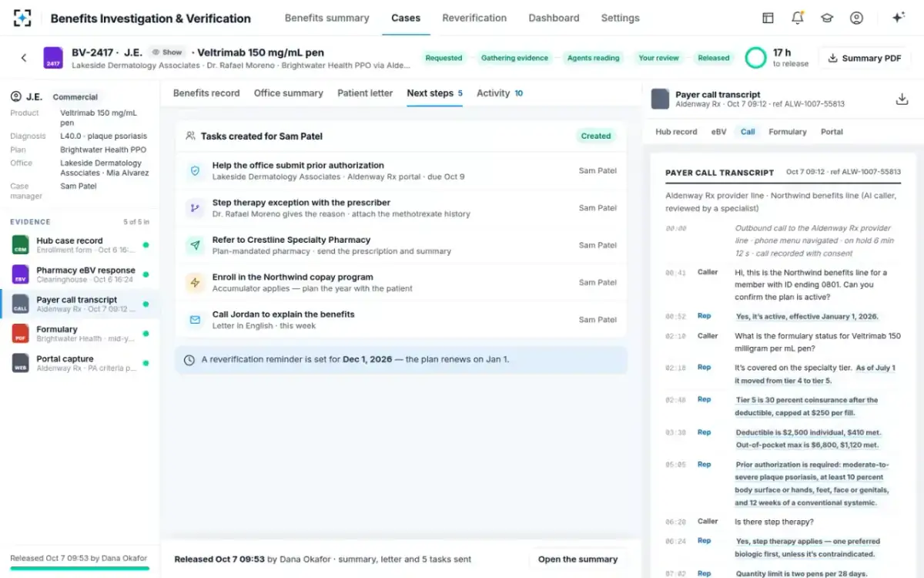Select the Call evidence tab
This screenshot has width=924, height=578.
(748, 132)
